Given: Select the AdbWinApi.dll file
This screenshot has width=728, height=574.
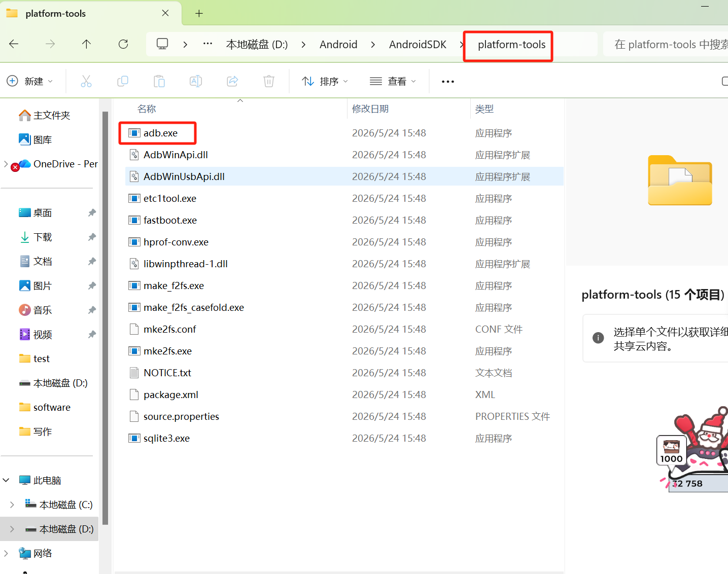Looking at the screenshot, I should [344, 155].
